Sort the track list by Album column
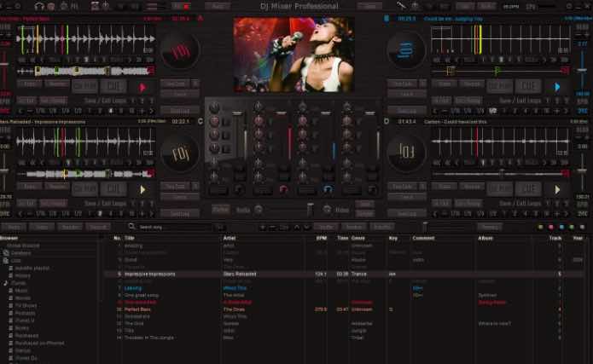This screenshot has width=593, height=364. click(x=485, y=238)
